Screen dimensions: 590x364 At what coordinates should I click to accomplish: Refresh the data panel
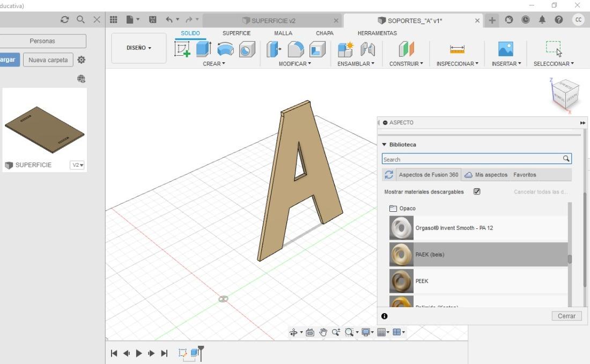click(65, 19)
